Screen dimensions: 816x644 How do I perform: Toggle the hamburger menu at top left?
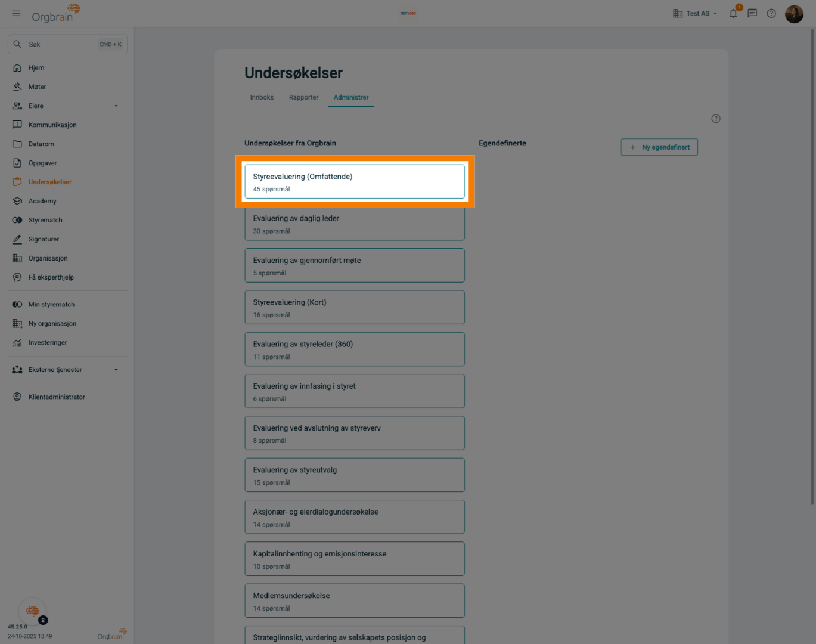click(16, 13)
